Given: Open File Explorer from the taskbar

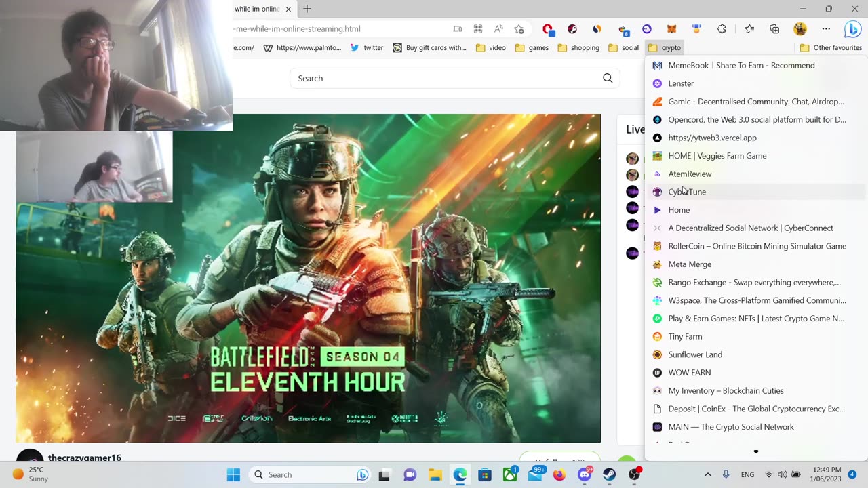Looking at the screenshot, I should coord(435,474).
